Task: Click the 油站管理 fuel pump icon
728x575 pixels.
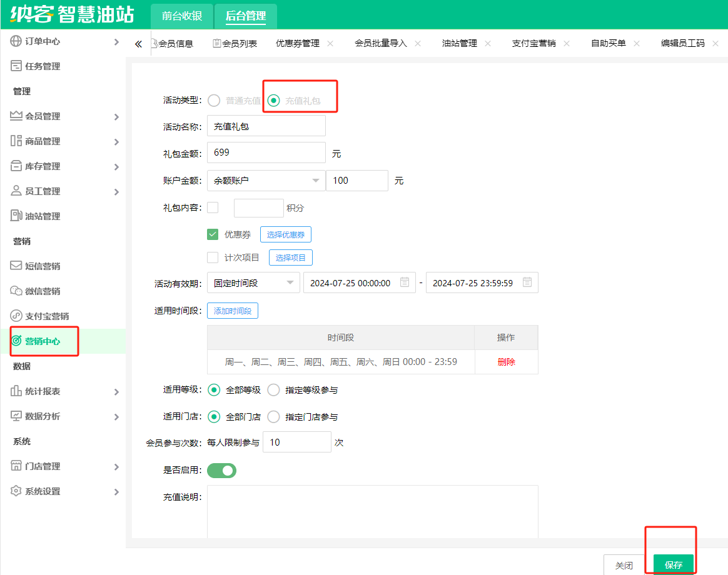Action: click(x=16, y=216)
